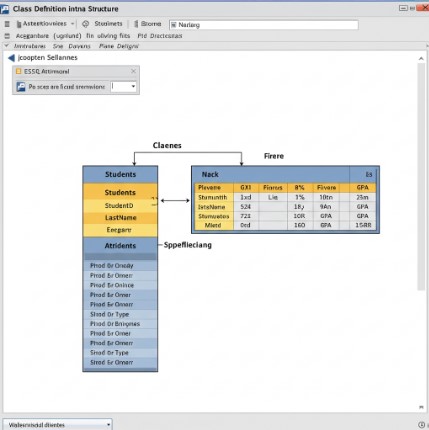Open the Davans menu item
This screenshot has width=429, height=430.
point(79,46)
